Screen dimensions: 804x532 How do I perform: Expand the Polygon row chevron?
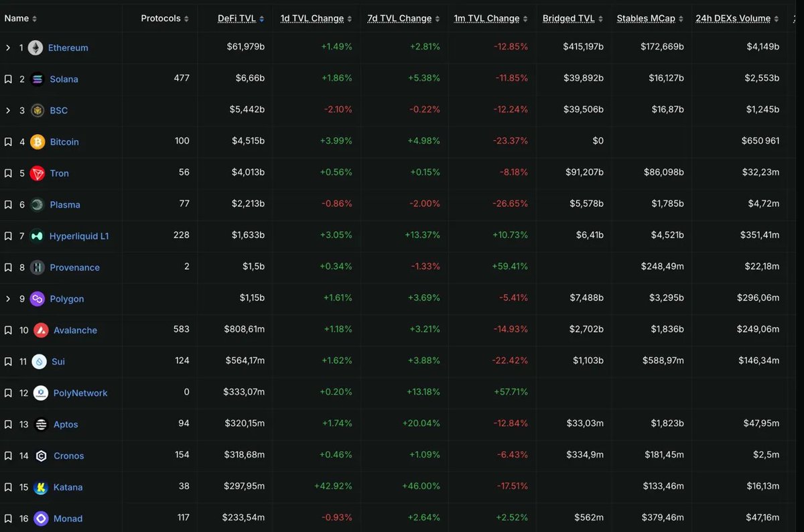[8, 299]
